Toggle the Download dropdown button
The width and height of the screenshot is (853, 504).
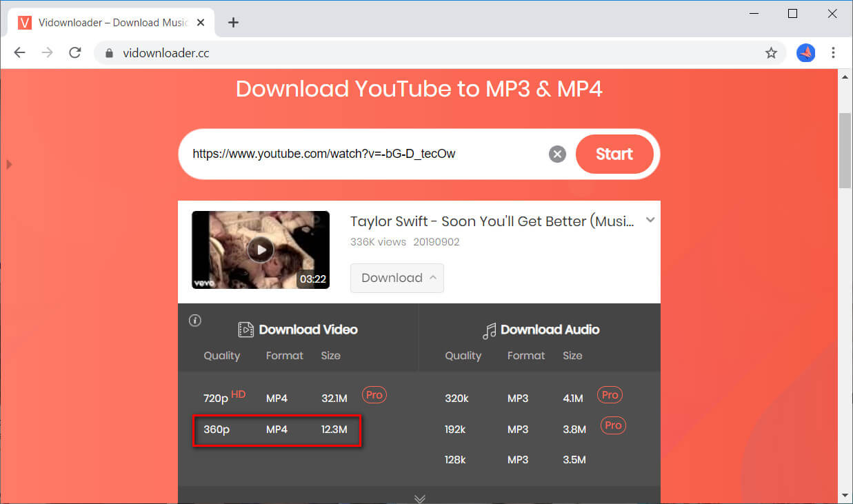point(397,278)
